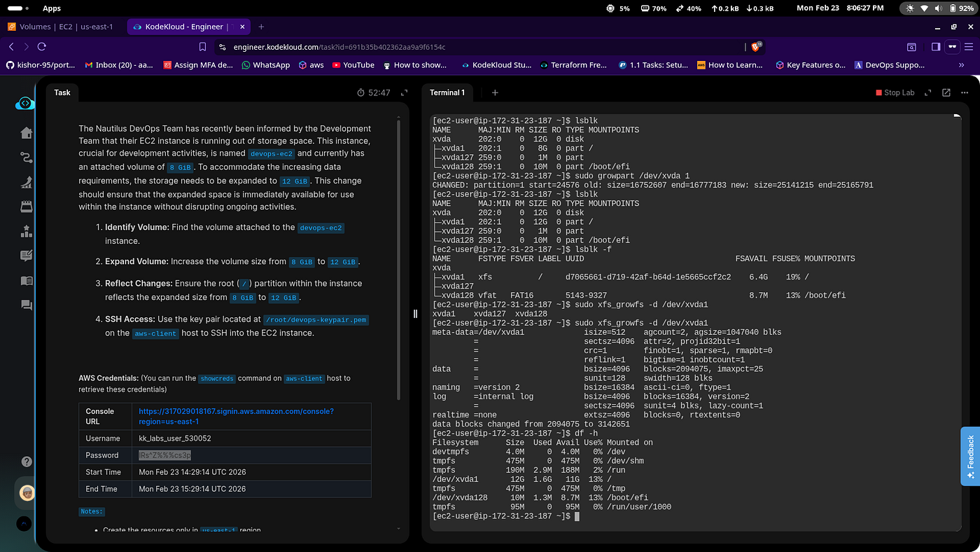The width and height of the screenshot is (980, 552).
Task: Go forward in browser history
Action: click(27, 47)
